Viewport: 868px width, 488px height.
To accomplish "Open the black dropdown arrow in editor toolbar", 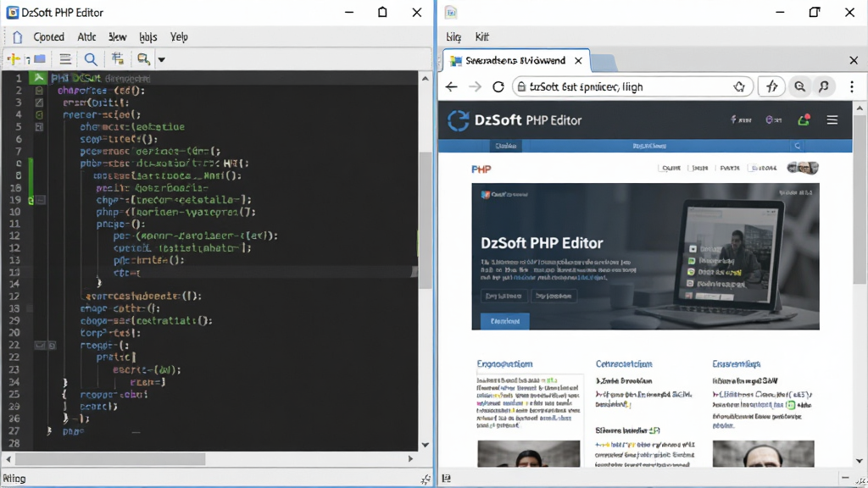I will pyautogui.click(x=162, y=59).
